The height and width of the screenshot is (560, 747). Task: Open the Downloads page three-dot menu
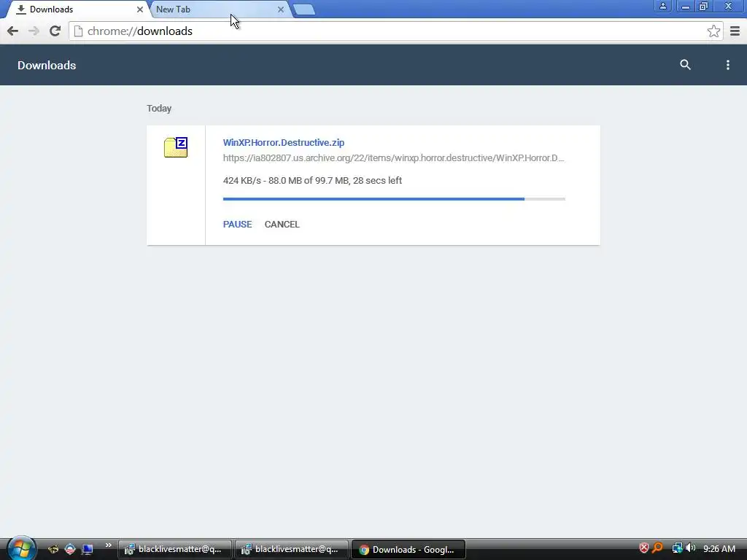pyautogui.click(x=727, y=65)
